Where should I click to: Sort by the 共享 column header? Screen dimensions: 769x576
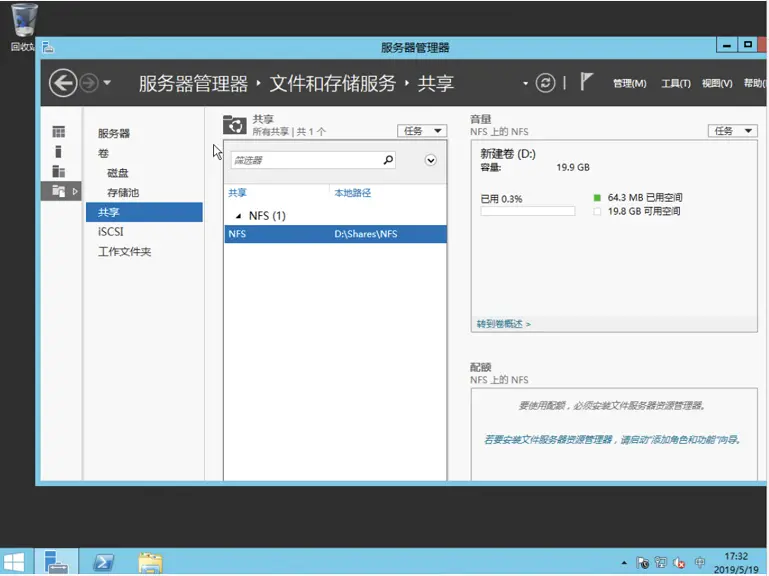(237, 193)
